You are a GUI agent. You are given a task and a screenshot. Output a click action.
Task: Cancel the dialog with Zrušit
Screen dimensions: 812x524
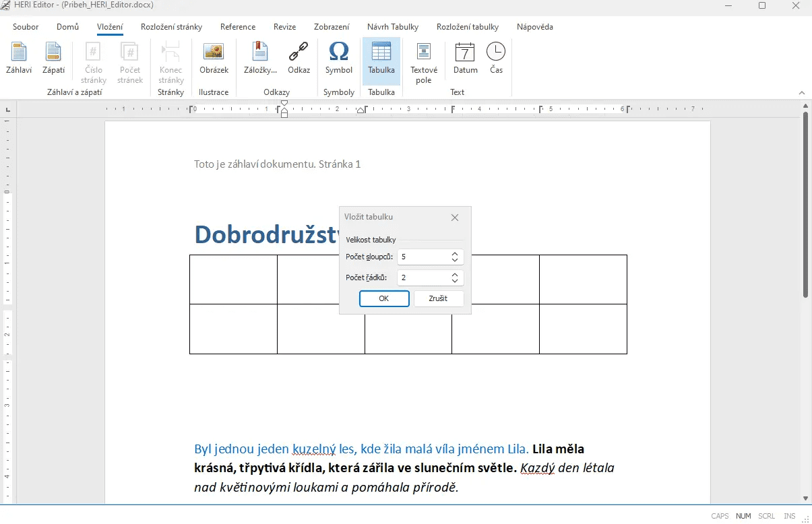tap(438, 298)
